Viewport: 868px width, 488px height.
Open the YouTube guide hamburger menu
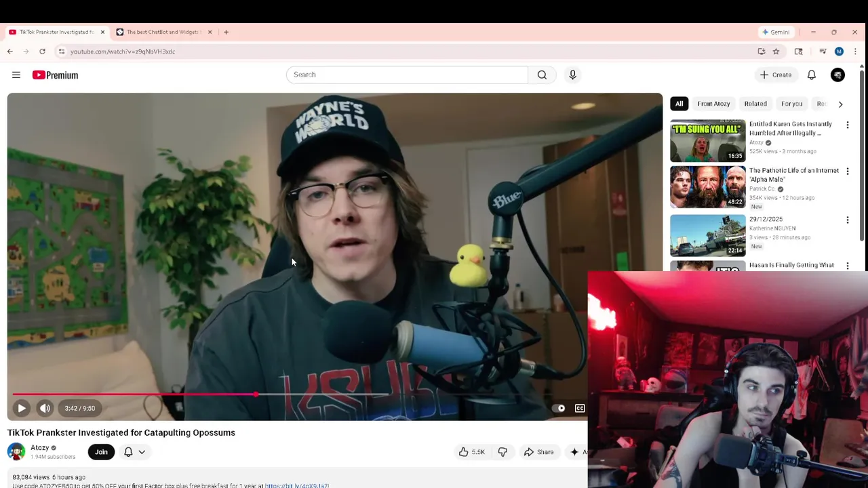[x=16, y=75]
